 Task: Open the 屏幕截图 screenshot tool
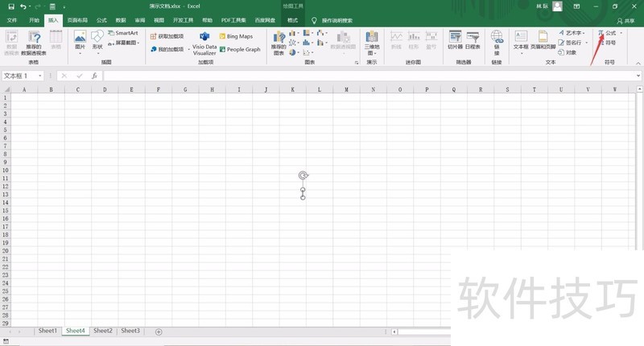click(124, 43)
